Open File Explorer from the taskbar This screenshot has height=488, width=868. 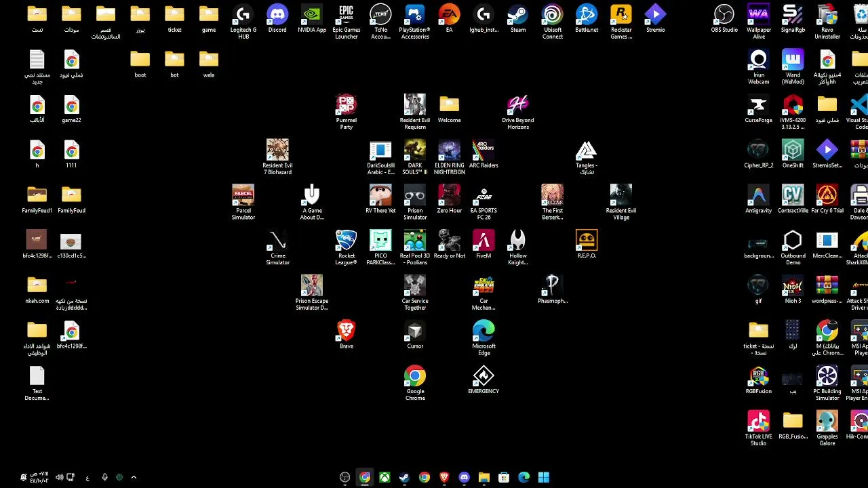click(x=484, y=477)
